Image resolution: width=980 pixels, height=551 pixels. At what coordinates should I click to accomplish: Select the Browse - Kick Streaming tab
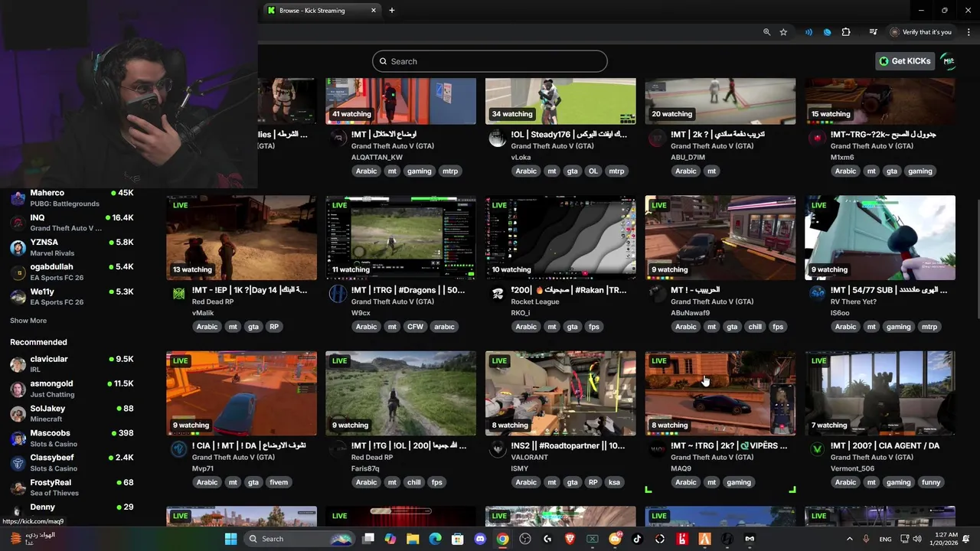pyautogui.click(x=322, y=11)
